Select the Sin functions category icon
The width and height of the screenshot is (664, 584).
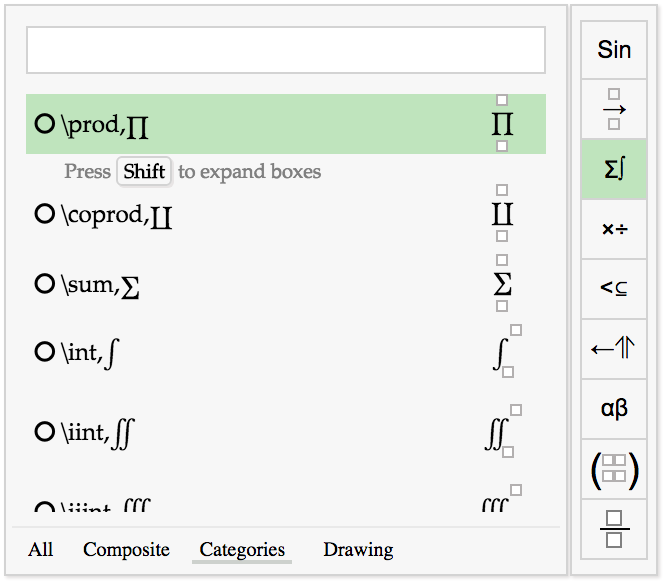(614, 49)
